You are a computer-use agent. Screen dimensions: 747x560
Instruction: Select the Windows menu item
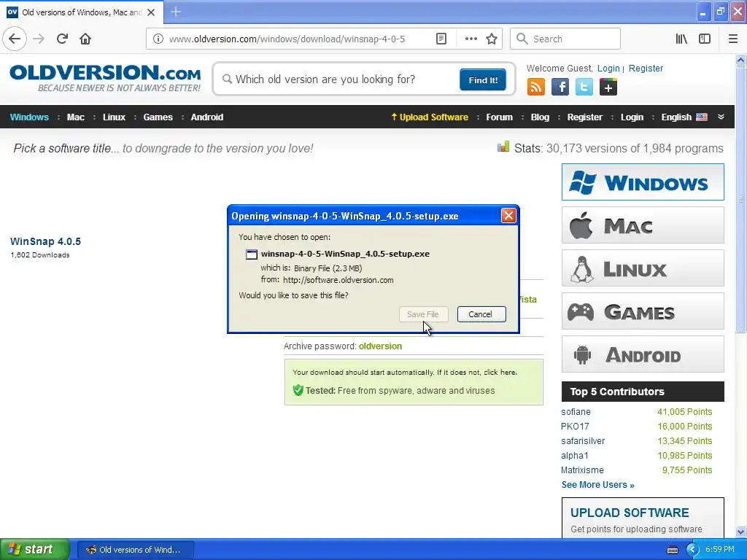coord(29,117)
